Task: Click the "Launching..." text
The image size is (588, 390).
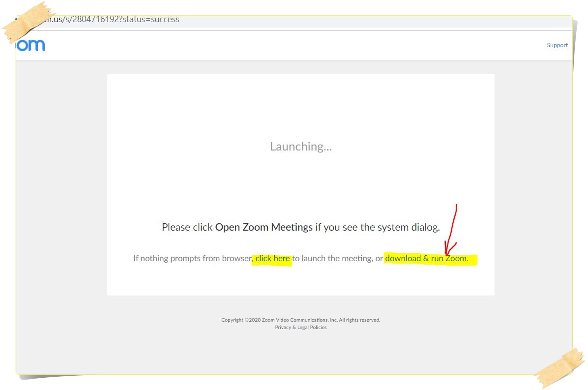Action: tap(301, 146)
